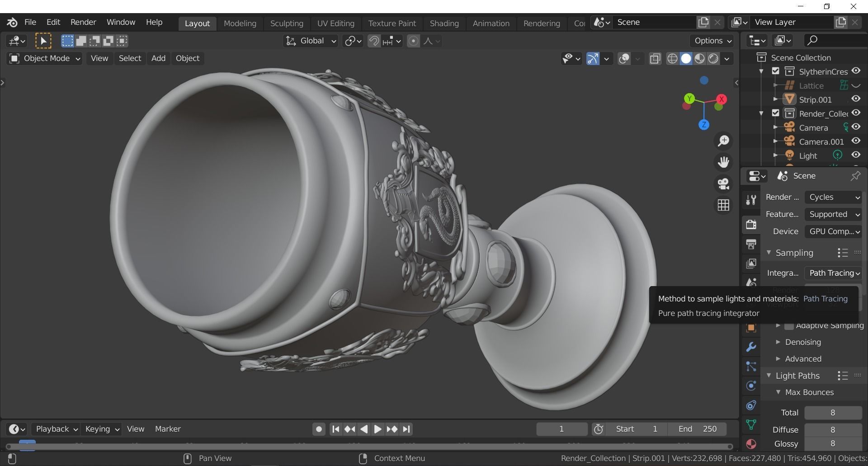Screen dimensions: 868x466
Task: Switch perspective/orthographic with grid icon
Action: (723, 205)
